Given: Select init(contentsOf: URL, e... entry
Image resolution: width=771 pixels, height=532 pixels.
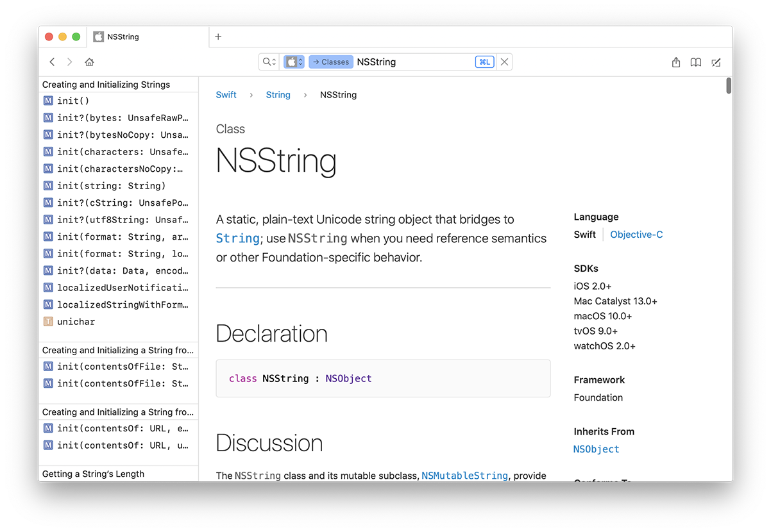Looking at the screenshot, I should coord(119,428).
